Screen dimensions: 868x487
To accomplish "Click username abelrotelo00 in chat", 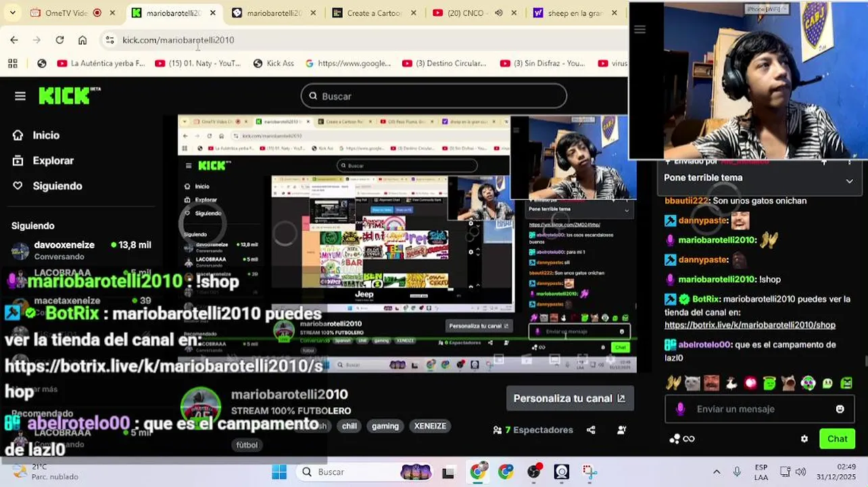I will (704, 345).
